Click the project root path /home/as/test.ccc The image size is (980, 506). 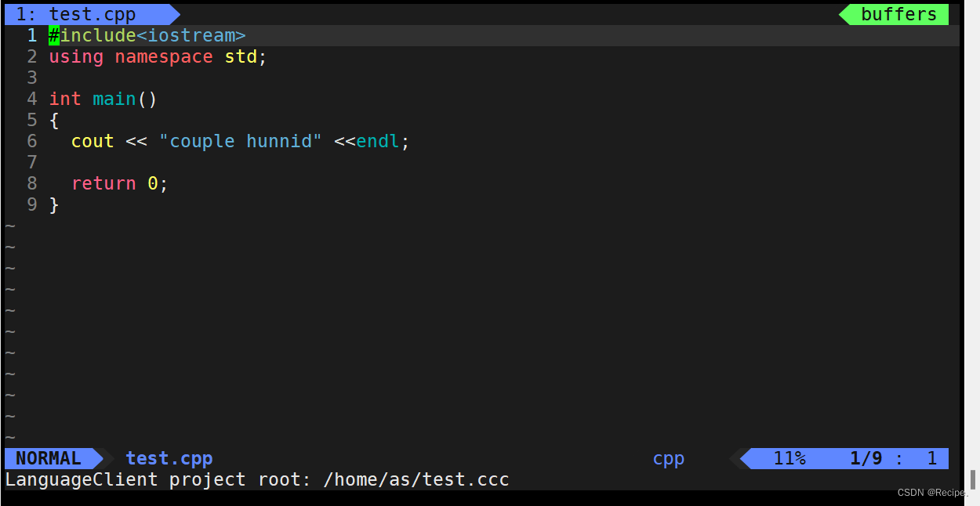[416, 479]
